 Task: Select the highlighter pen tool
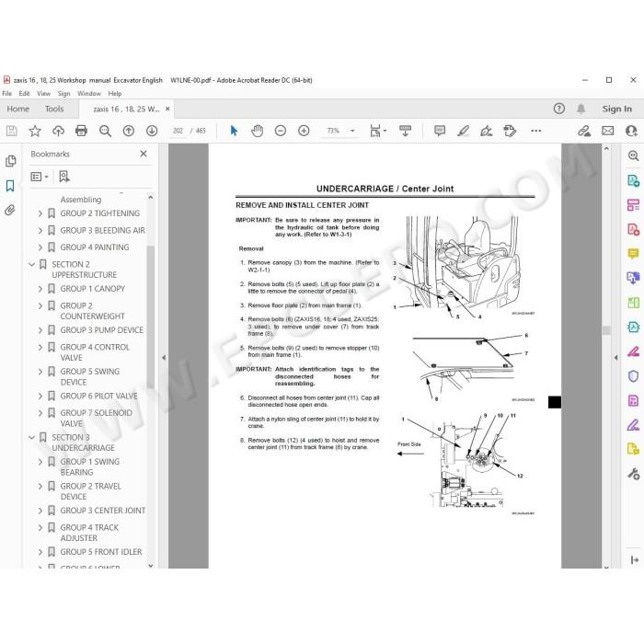pyautogui.click(x=464, y=131)
